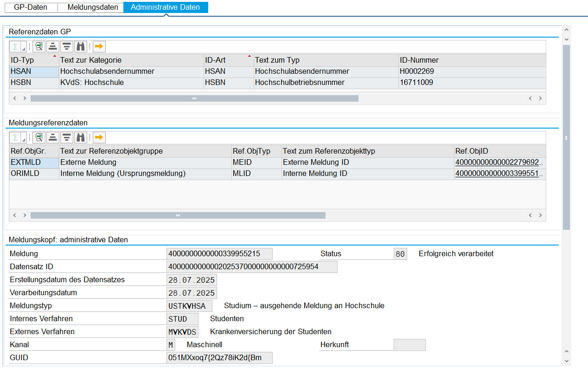Screen dimensions: 588x369
Task: Select the ORIMLD row cell
Action: [x=34, y=174]
